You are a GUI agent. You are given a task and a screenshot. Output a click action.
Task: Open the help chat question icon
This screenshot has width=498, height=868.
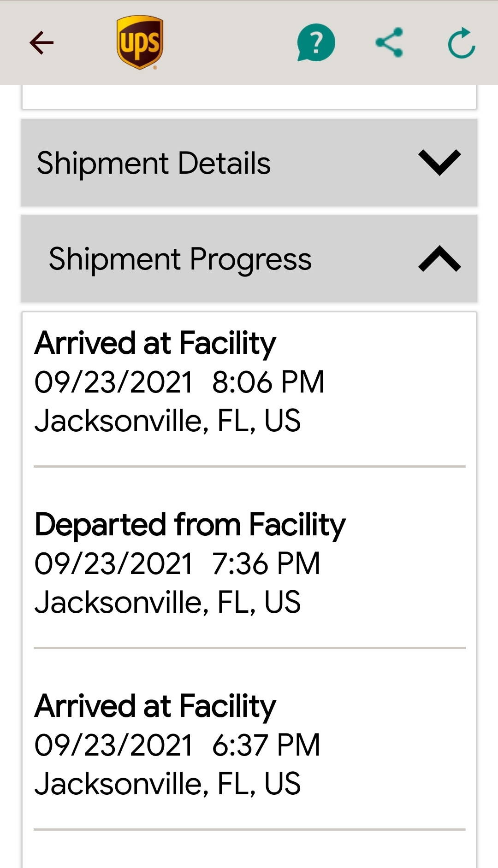[x=316, y=42]
